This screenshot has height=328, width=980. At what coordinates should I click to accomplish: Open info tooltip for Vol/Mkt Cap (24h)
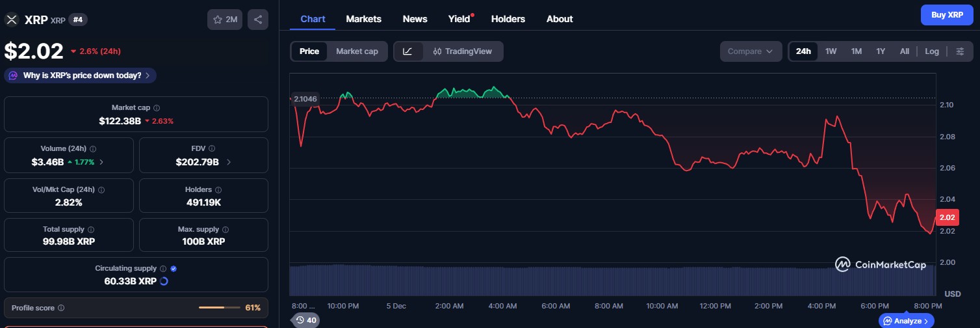tap(101, 190)
